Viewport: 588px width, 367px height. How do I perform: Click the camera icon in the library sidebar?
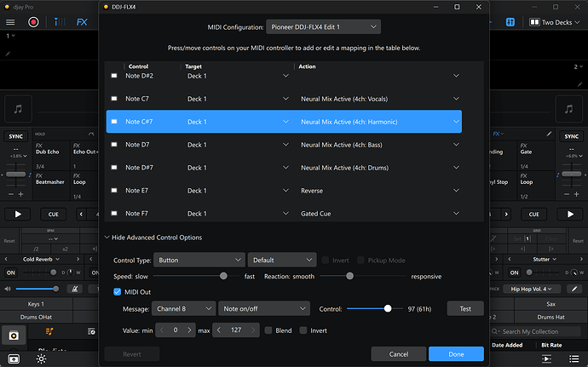coord(14,336)
